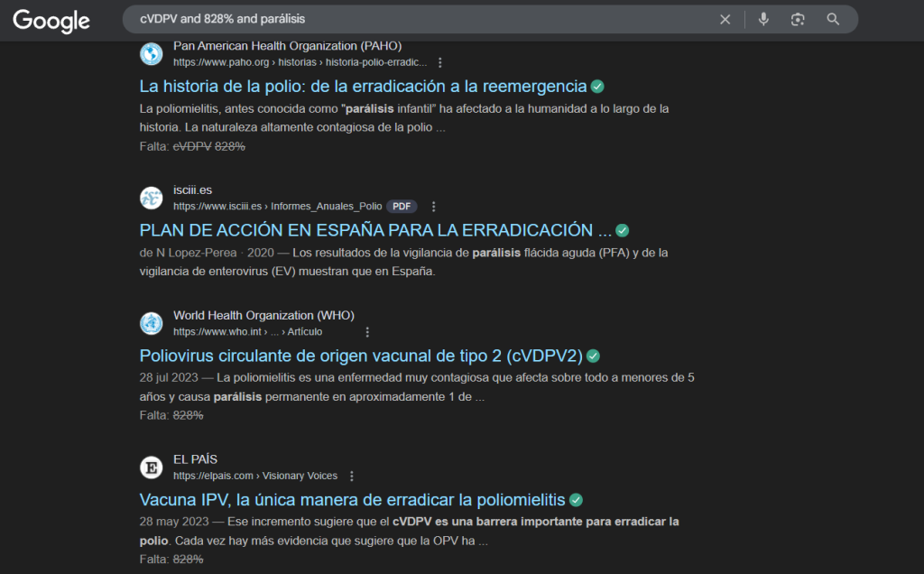Open "La historia de la polio" result

(363, 86)
